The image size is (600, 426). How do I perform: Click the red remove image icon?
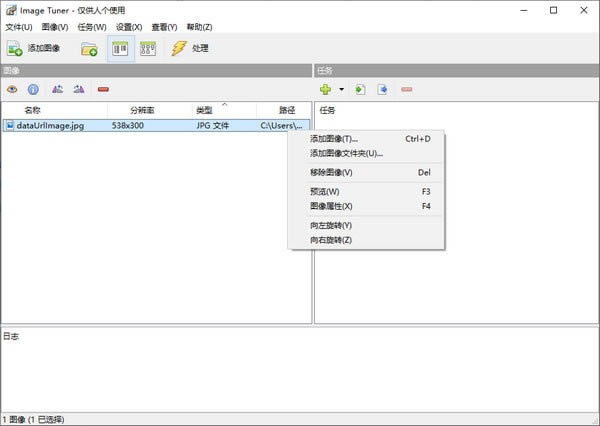(103, 90)
